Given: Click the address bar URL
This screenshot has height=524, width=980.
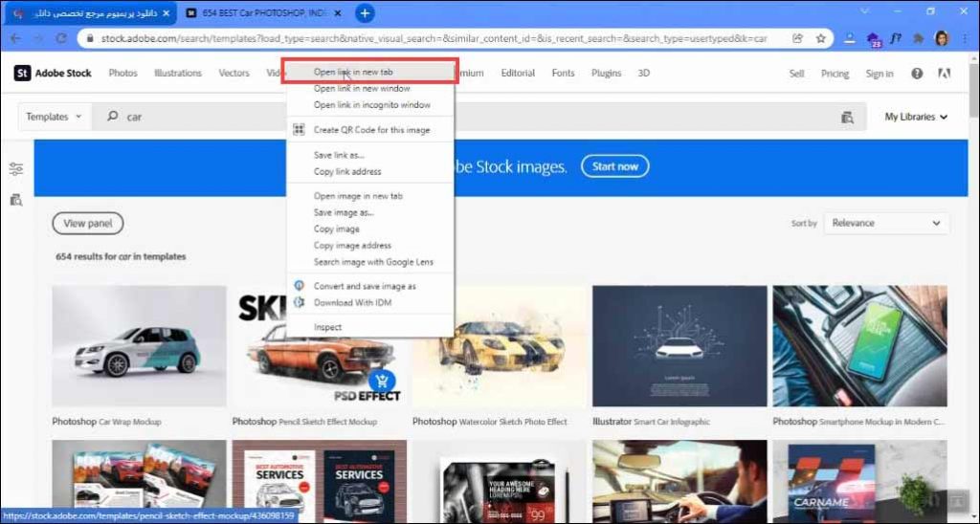Looking at the screenshot, I should [434, 38].
